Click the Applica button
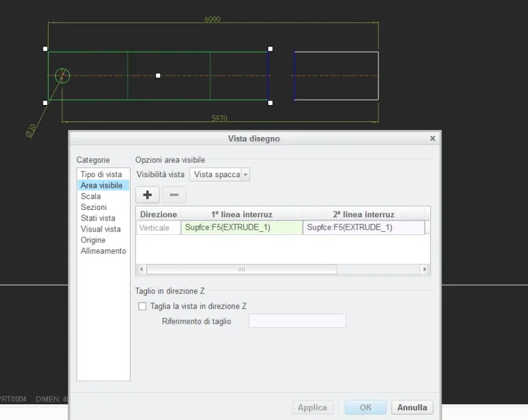The height and width of the screenshot is (420, 528). tap(312, 408)
